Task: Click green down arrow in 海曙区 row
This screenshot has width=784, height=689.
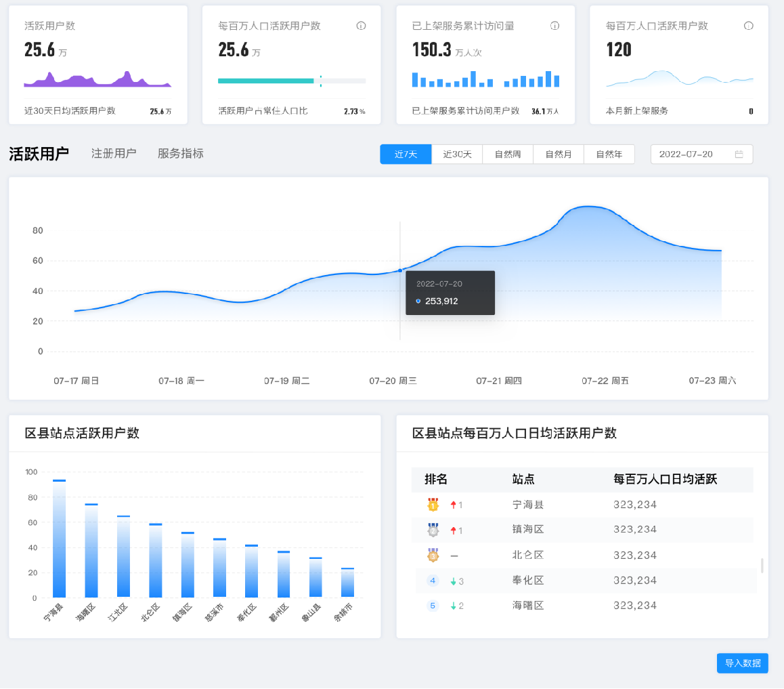Action: point(453,606)
